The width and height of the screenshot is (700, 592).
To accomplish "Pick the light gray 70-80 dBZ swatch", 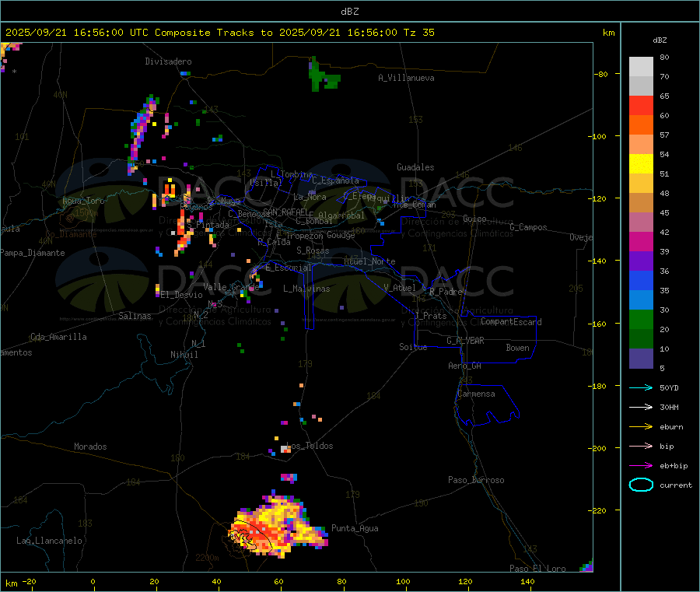I will [x=641, y=67].
